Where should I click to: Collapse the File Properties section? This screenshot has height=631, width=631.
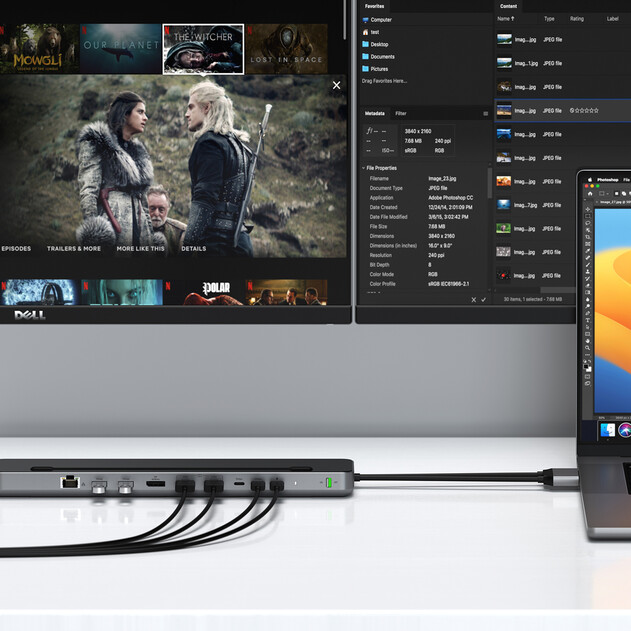[364, 168]
